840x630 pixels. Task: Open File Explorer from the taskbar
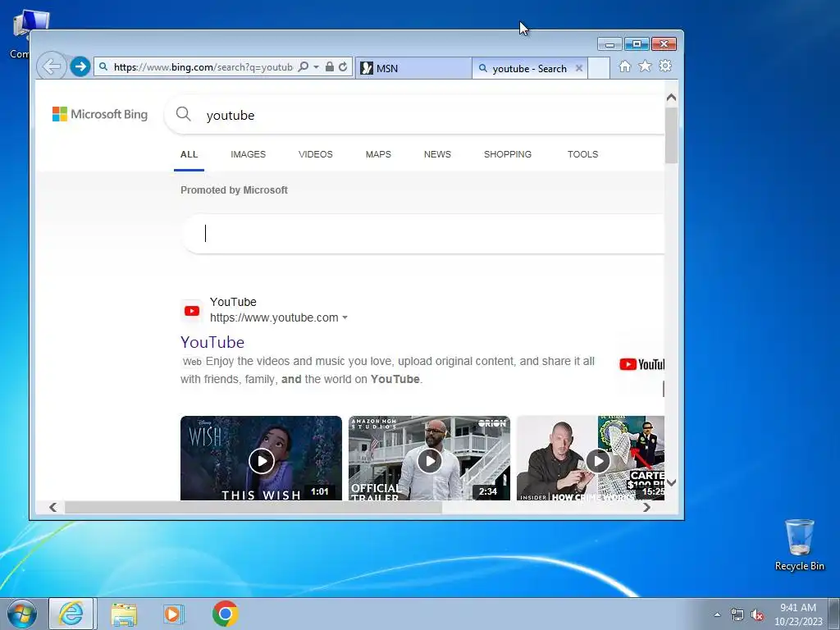pos(124,614)
